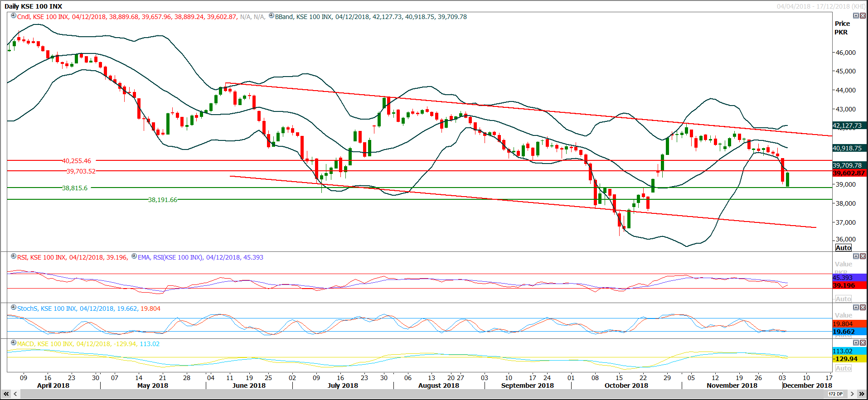Click the 40,255.46 resistance level label
Screen dimensions: 868x400
pos(77,161)
